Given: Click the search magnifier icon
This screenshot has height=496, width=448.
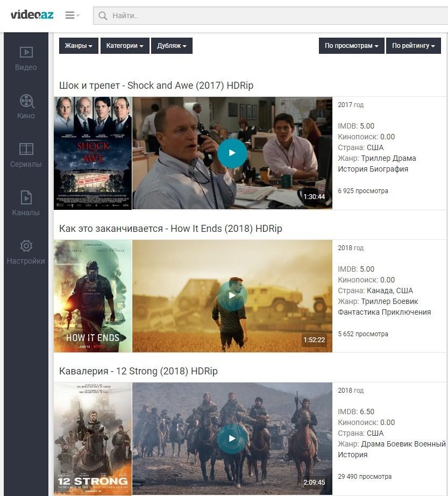Looking at the screenshot, I should coord(103,16).
